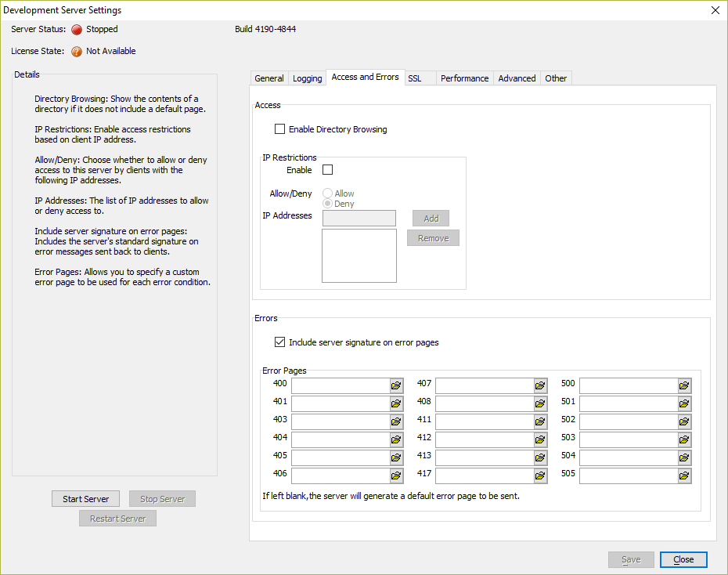Image resolution: width=728 pixels, height=575 pixels.
Task: Open the Logging tab
Action: (307, 78)
